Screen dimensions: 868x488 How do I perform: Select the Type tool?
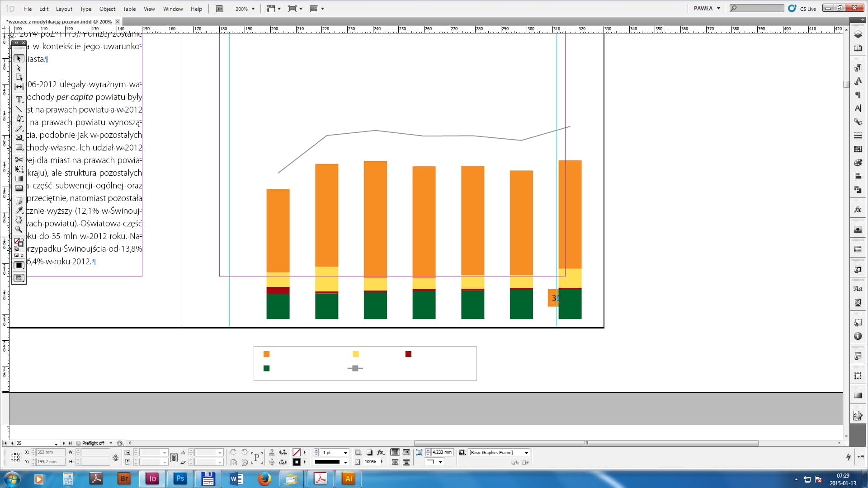[19, 99]
